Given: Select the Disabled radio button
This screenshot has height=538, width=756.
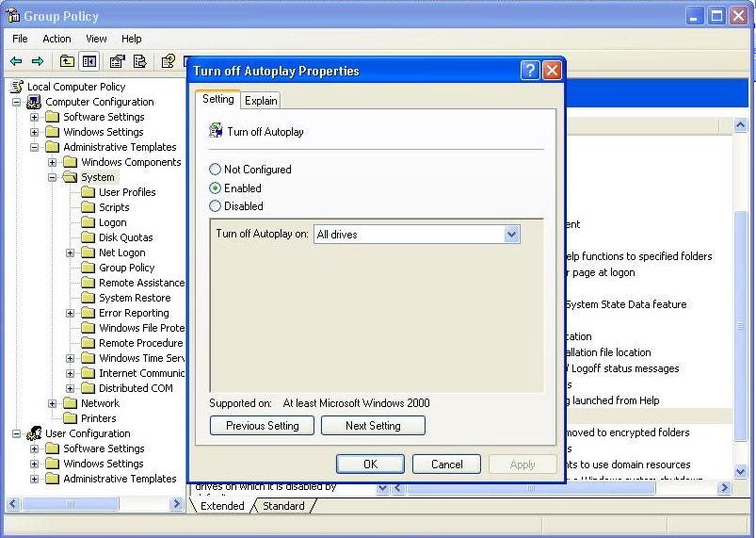Looking at the screenshot, I should [215, 206].
